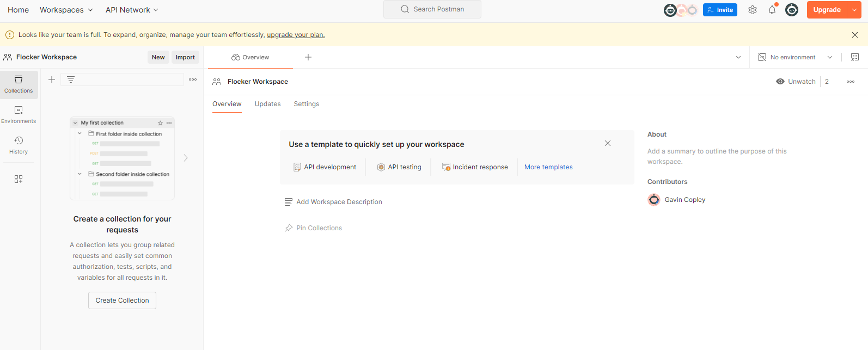Switch to the Settings tab

[x=307, y=104]
